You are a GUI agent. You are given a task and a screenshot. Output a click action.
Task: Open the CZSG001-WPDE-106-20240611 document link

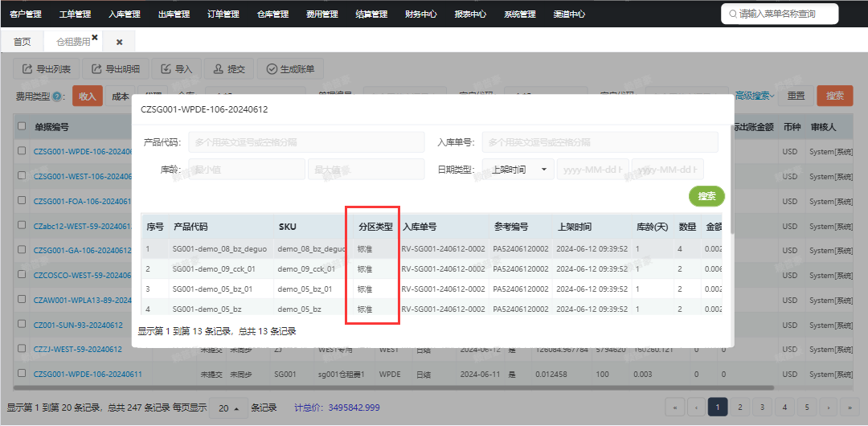tap(88, 375)
